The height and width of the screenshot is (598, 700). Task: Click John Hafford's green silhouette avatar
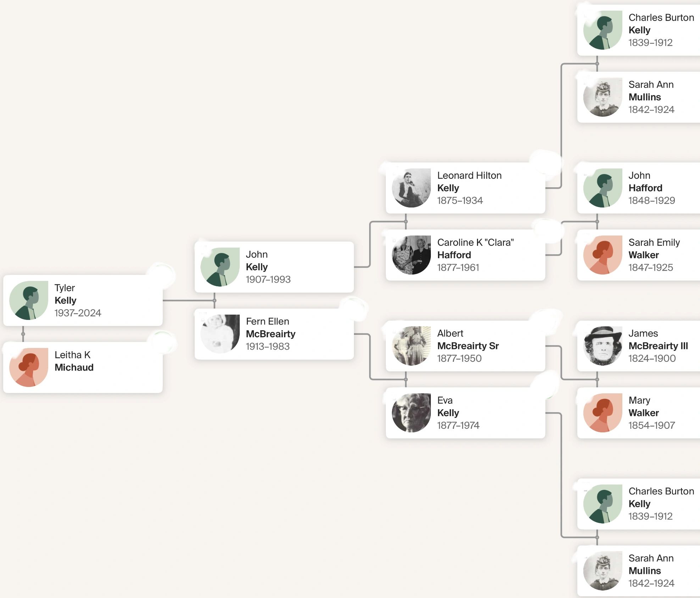point(602,188)
